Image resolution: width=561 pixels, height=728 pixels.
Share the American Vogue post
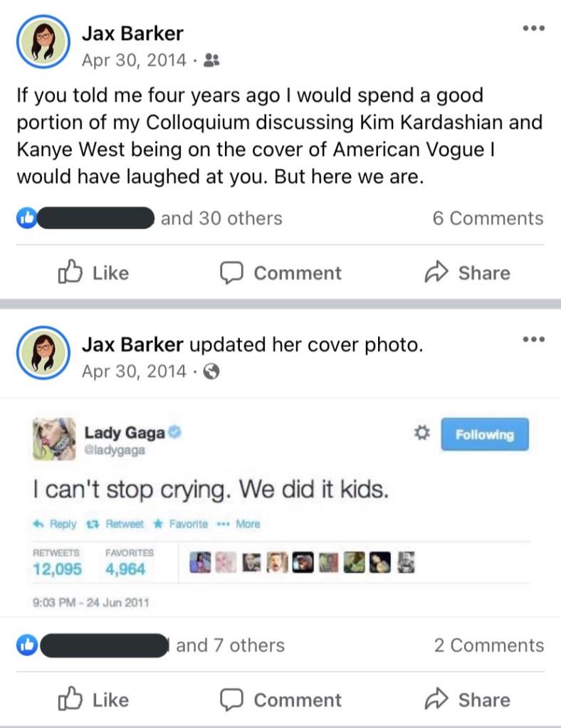point(467,273)
